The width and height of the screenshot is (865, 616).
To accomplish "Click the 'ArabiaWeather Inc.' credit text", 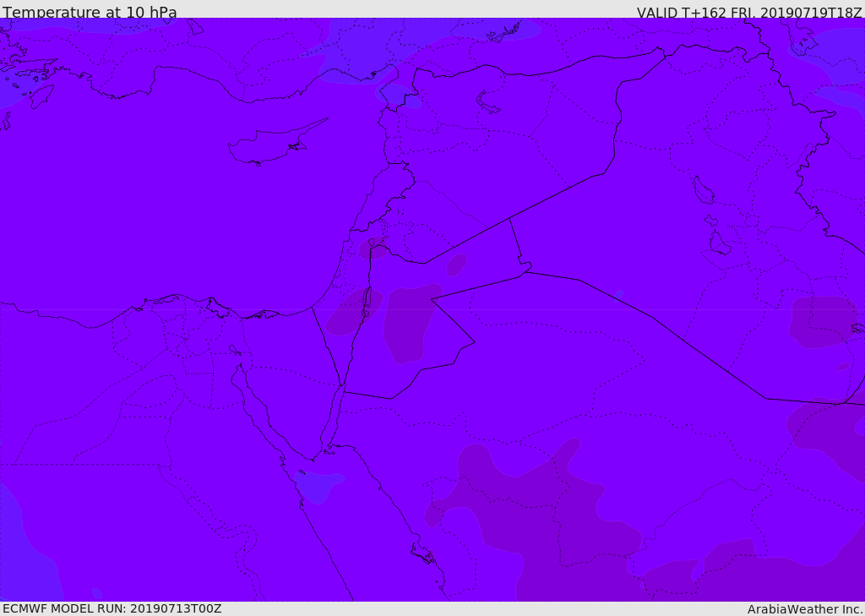I will coord(805,609).
